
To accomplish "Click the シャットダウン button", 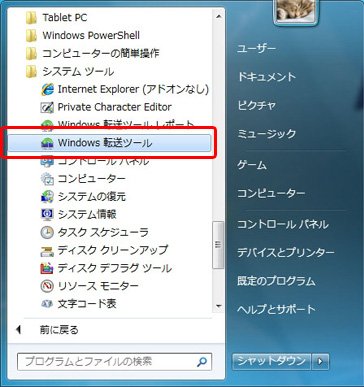I will click(x=271, y=361).
